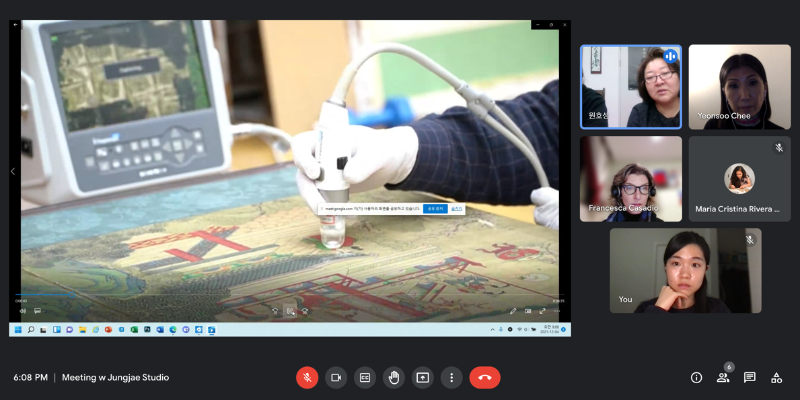Show the participants people panel
Image resolution: width=800 pixels, height=400 pixels.
(723, 378)
